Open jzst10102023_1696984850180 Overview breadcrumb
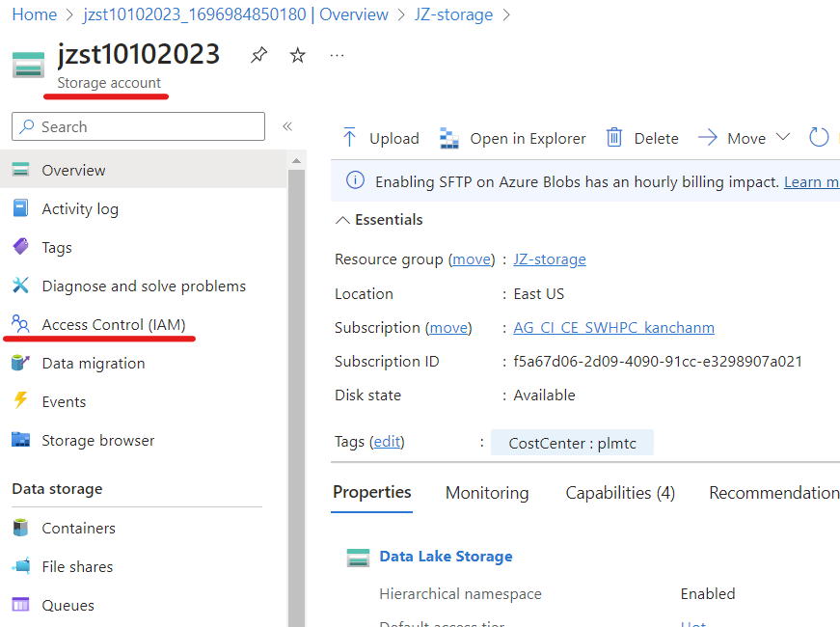The width and height of the screenshot is (840, 627). coord(235,14)
